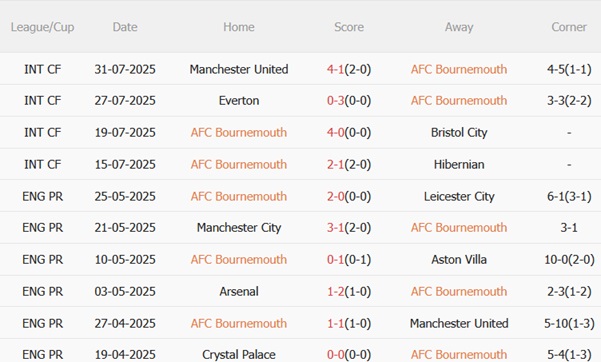Click the Score column header

point(349,27)
